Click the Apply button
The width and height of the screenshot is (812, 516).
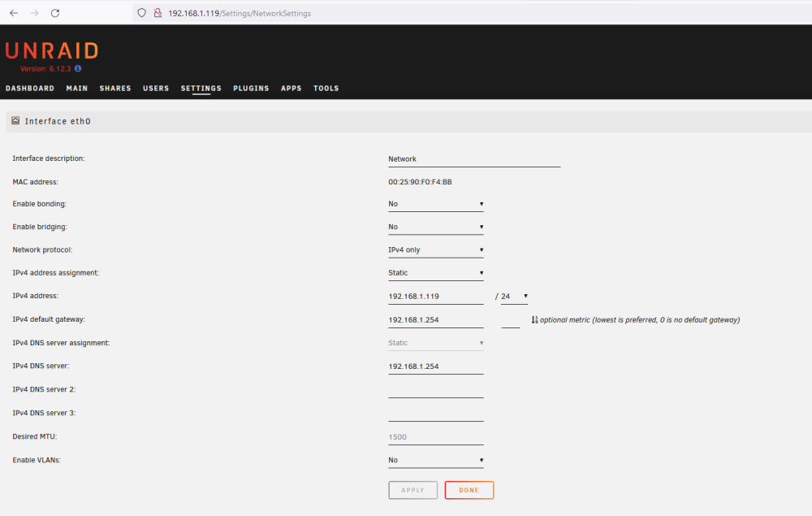(x=412, y=490)
